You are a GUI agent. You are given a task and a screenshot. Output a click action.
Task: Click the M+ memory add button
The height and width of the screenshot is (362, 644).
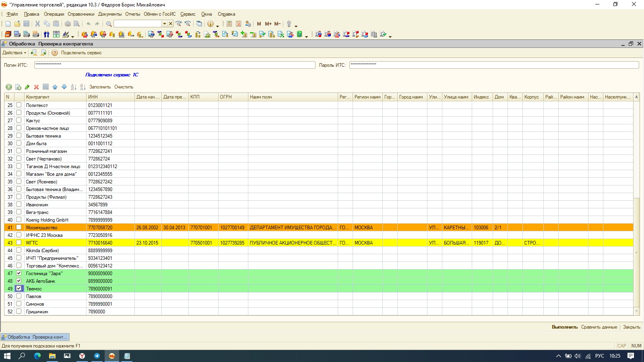(x=268, y=24)
